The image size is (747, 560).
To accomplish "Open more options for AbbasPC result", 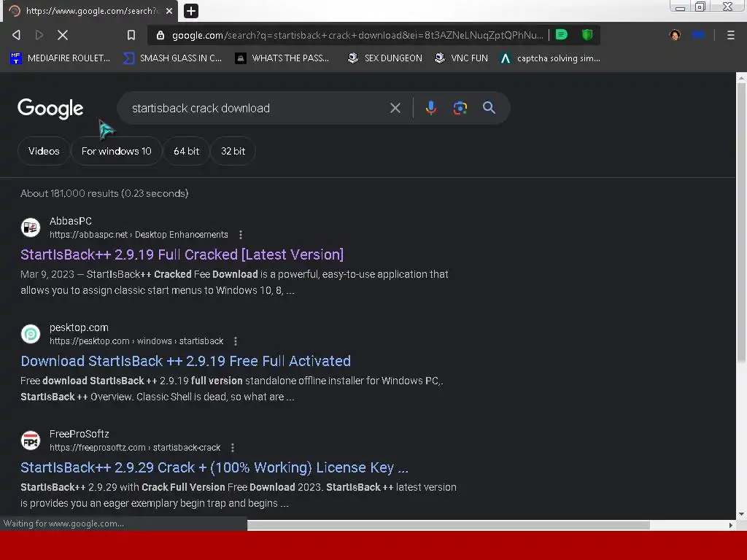I will click(x=241, y=235).
